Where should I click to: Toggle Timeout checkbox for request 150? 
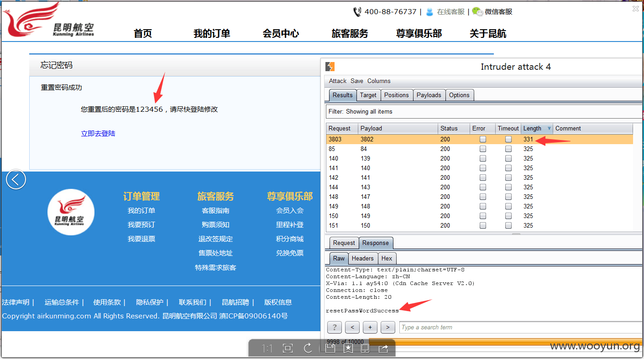coord(508,216)
